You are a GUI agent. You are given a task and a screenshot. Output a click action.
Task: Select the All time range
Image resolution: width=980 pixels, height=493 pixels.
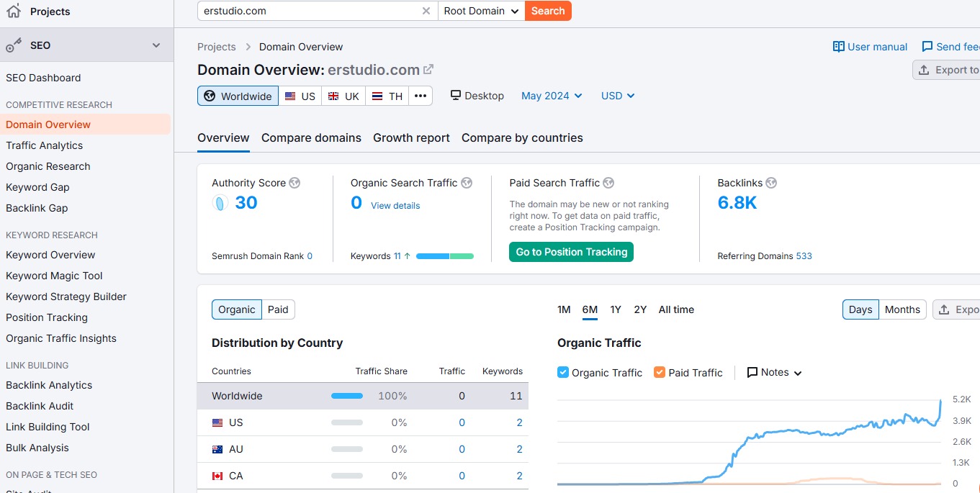[x=676, y=309]
